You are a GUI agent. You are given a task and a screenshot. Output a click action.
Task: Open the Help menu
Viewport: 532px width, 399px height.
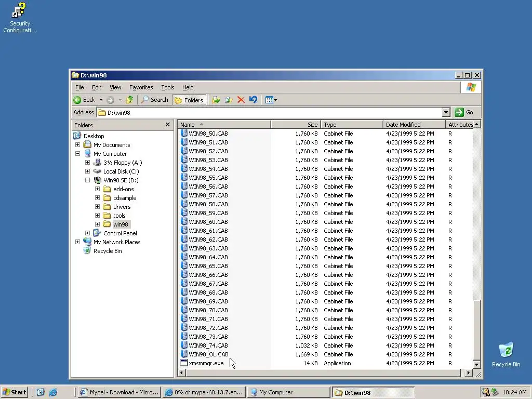tap(188, 87)
